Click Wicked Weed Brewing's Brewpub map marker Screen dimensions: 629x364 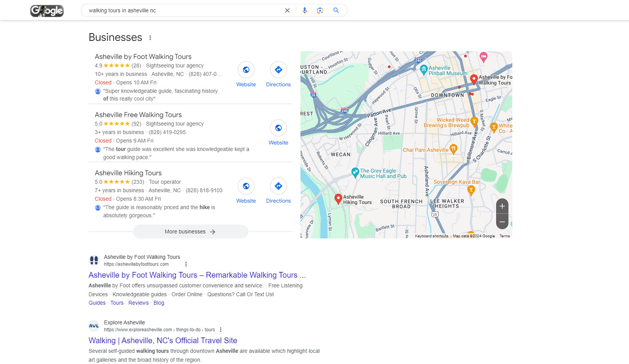point(474,122)
